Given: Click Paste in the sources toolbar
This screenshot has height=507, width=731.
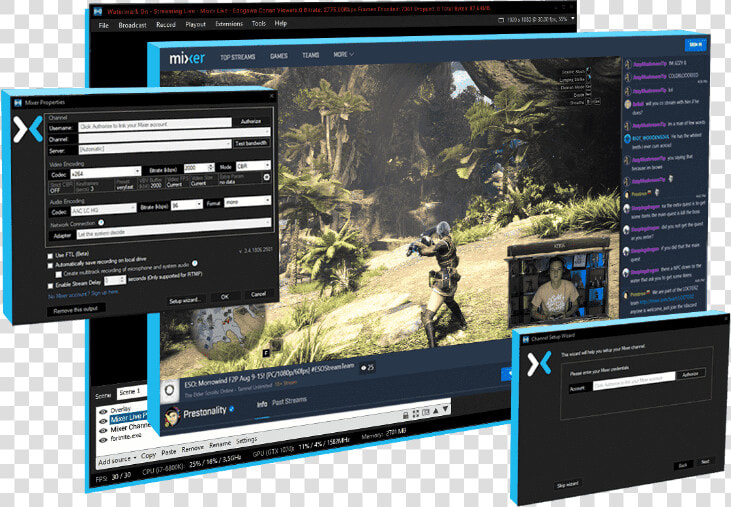Looking at the screenshot, I should point(169,452).
